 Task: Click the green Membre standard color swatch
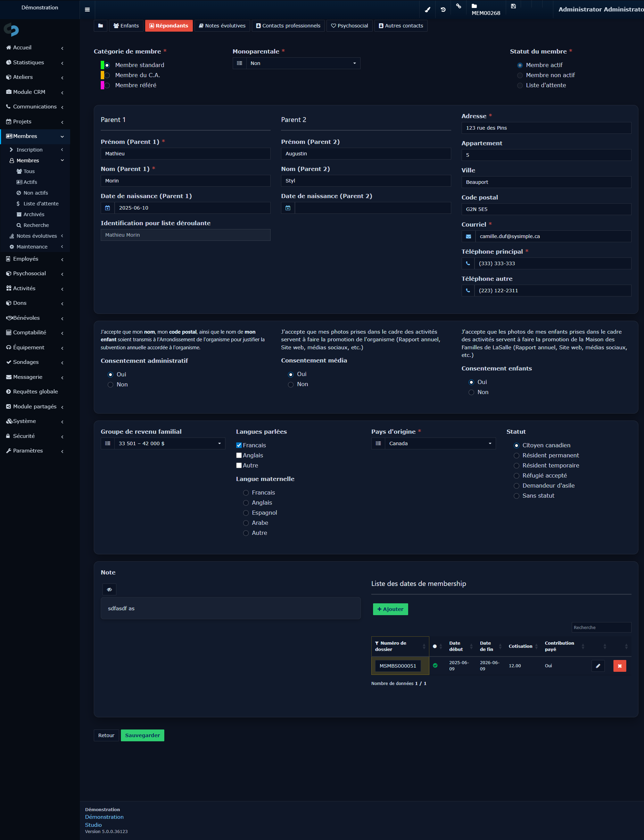pyautogui.click(x=102, y=65)
